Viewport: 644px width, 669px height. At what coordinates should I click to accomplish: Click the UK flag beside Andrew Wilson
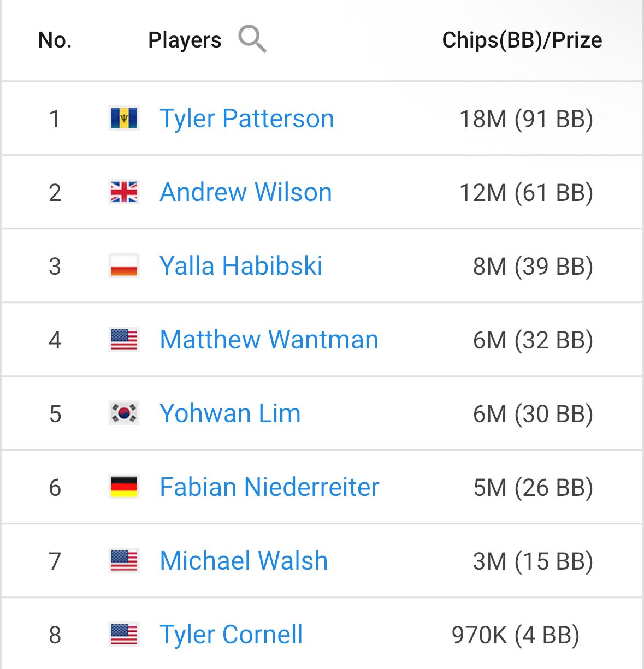point(124,192)
